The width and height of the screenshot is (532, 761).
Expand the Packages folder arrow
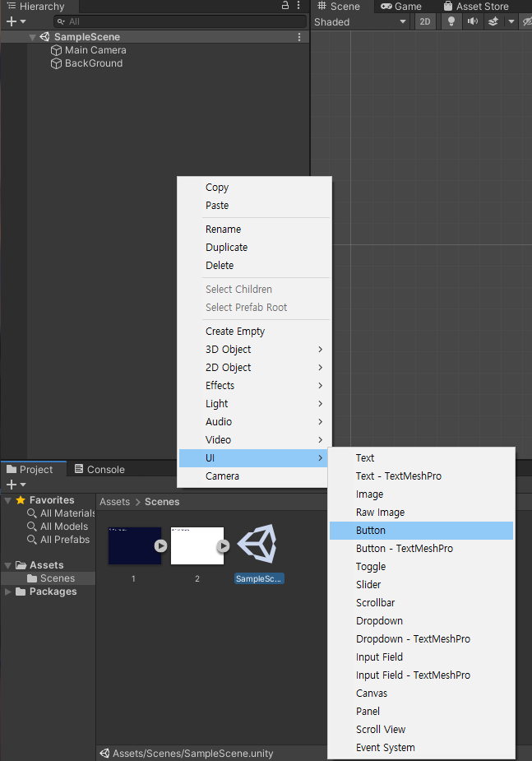(8, 592)
